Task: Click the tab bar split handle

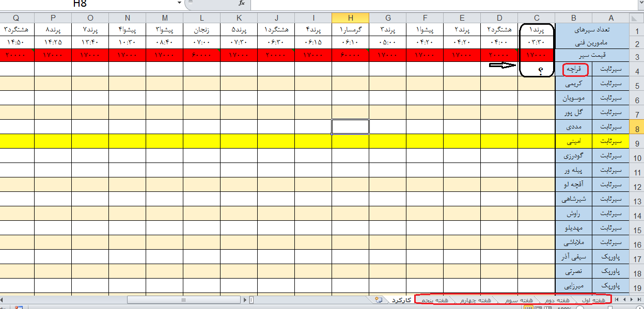Action: [252, 300]
